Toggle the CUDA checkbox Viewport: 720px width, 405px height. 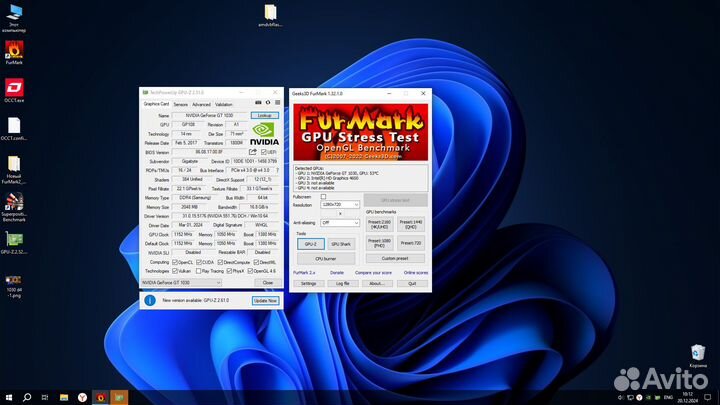click(x=199, y=262)
